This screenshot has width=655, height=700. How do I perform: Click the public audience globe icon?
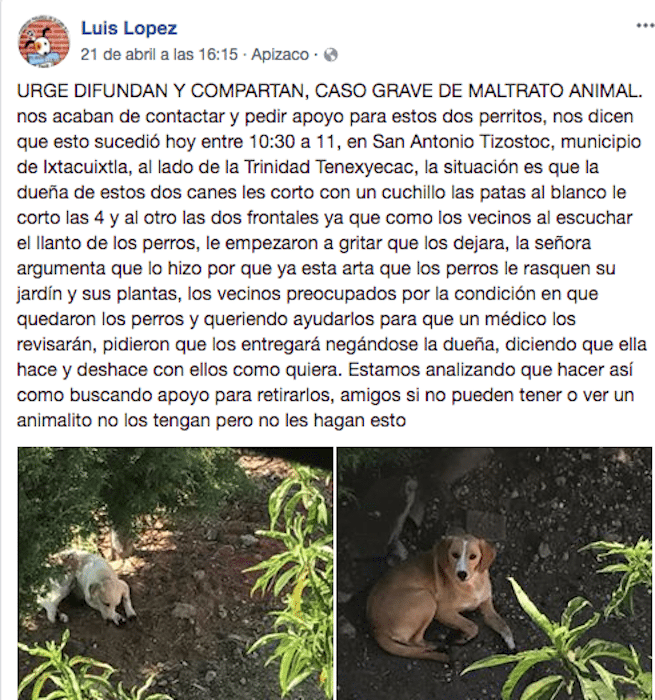click(330, 55)
